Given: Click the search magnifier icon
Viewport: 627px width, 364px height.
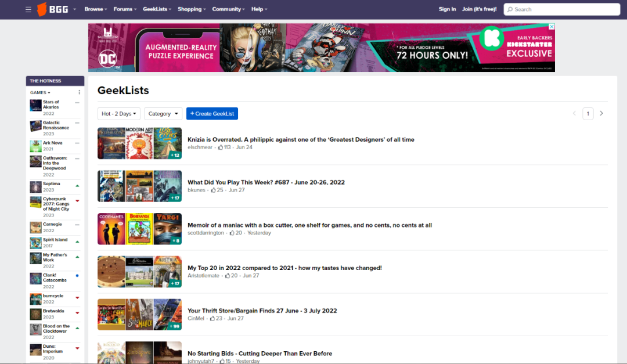Looking at the screenshot, I should click(x=510, y=9).
